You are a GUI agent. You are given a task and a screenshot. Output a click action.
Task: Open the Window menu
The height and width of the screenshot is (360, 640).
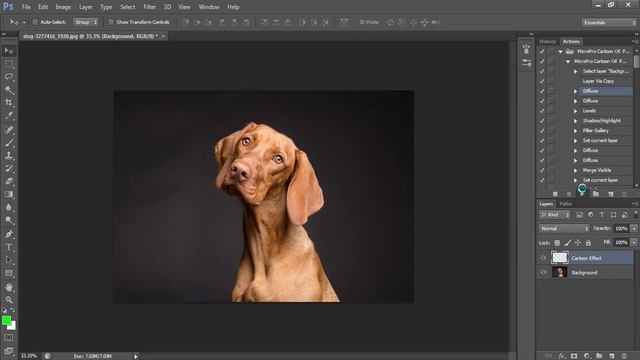[209, 7]
